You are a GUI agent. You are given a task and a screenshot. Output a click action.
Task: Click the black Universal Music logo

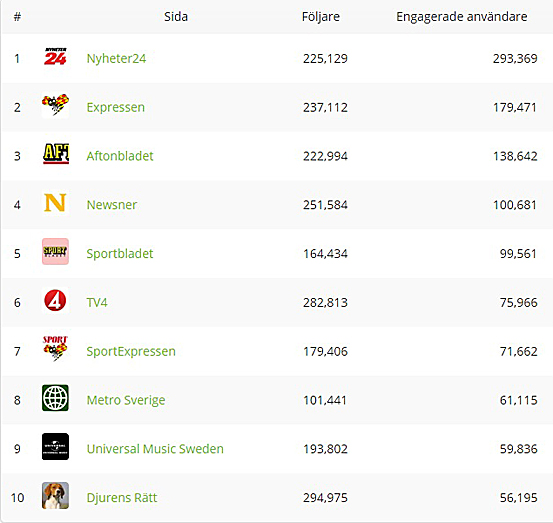coord(55,446)
